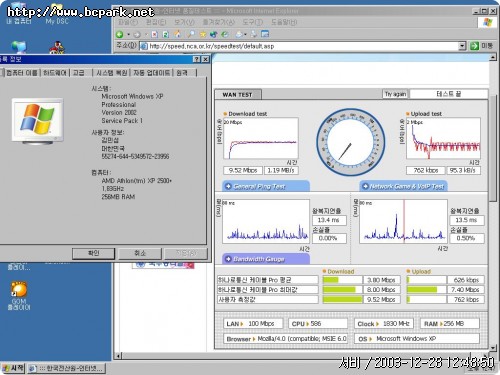Click the 1.19 MB/s download result box
The image size is (500, 375).
coord(281,170)
